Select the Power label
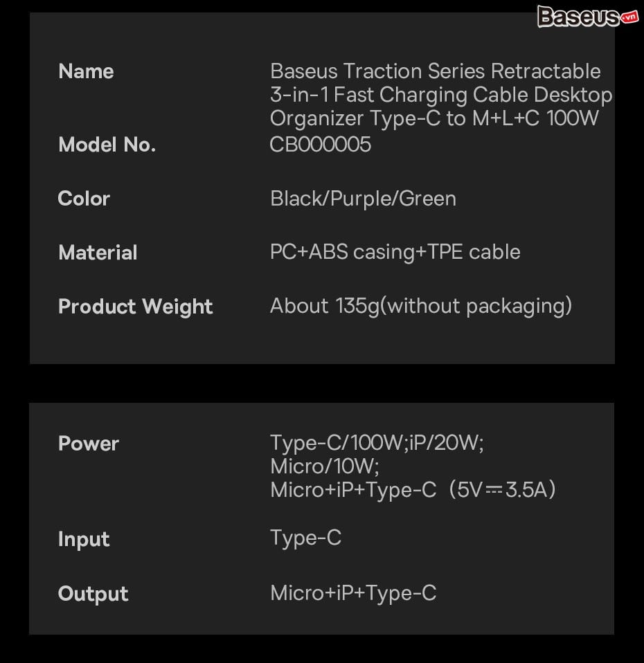Screen dimensions: 644x663 [89, 444]
